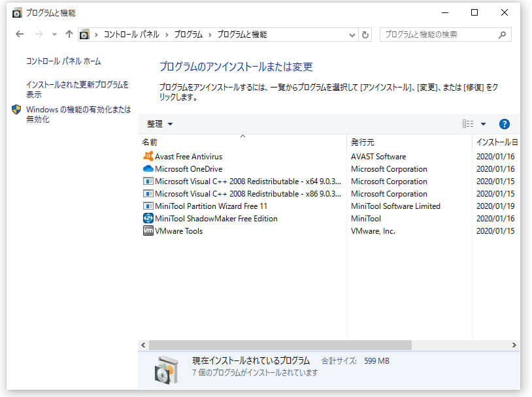Click the scrollbar right arrow

point(514,345)
